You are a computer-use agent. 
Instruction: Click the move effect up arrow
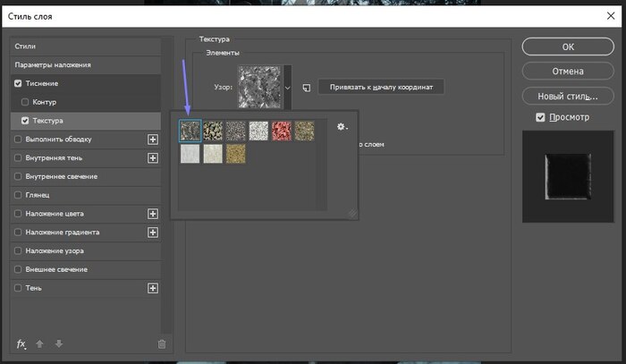point(39,343)
